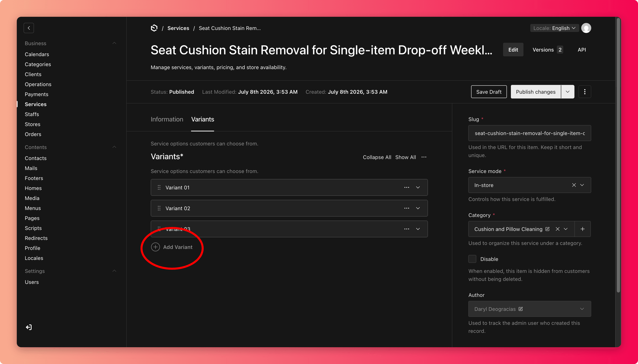Open the Locale English dropdown
The height and width of the screenshot is (364, 638).
click(x=554, y=28)
